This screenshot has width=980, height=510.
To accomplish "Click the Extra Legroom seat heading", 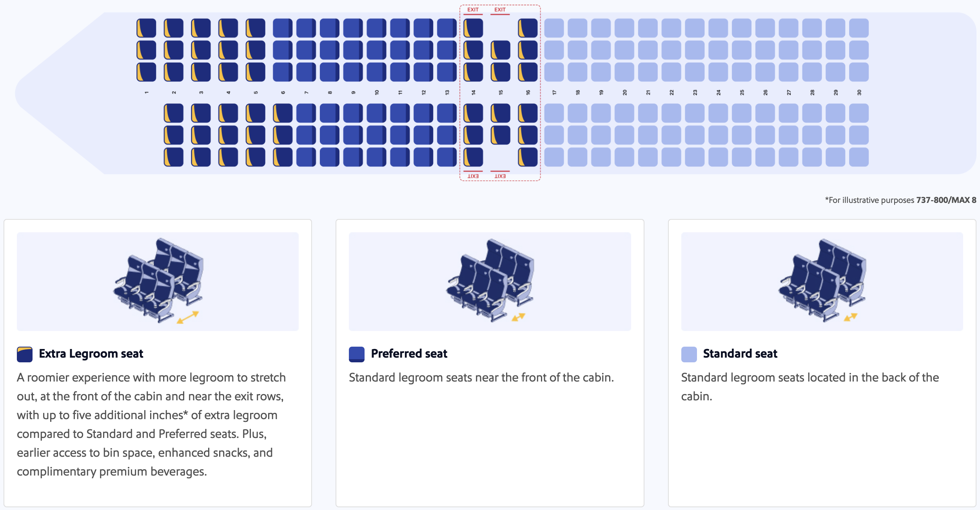I will [x=91, y=354].
